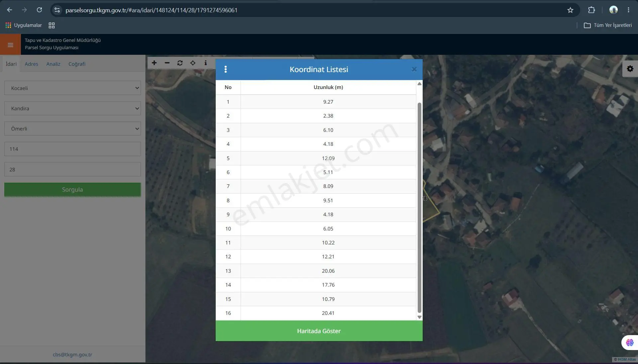Switch to the Coğrafi tab
This screenshot has width=638, height=364.
point(77,64)
